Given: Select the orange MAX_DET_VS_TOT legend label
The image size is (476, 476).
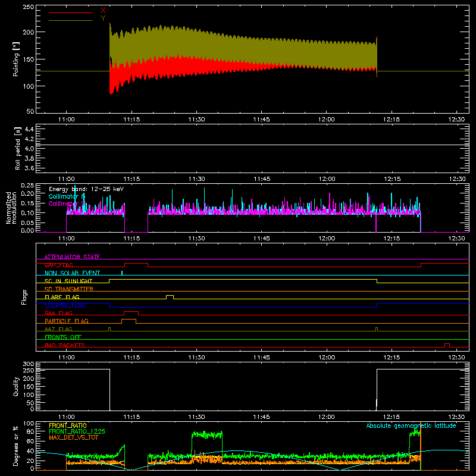Looking at the screenshot, I should (x=74, y=437).
